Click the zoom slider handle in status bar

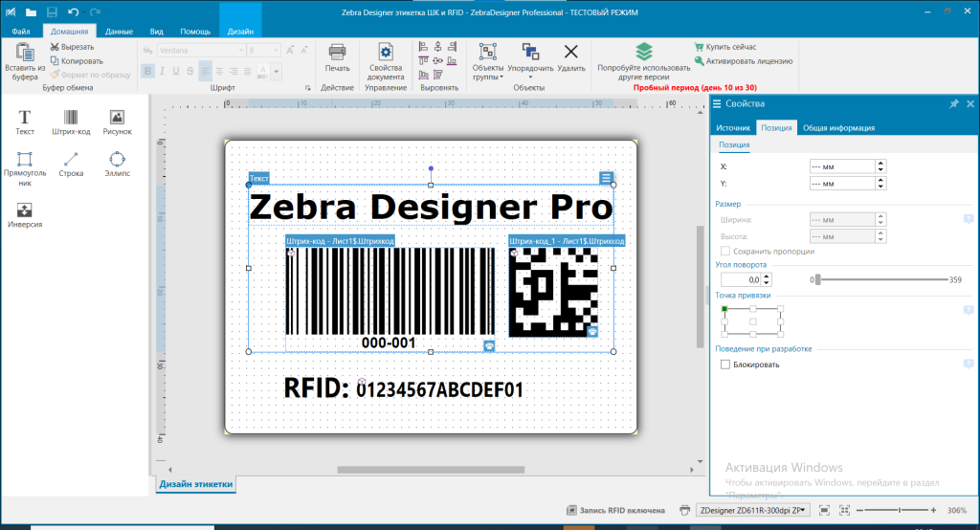click(x=900, y=510)
